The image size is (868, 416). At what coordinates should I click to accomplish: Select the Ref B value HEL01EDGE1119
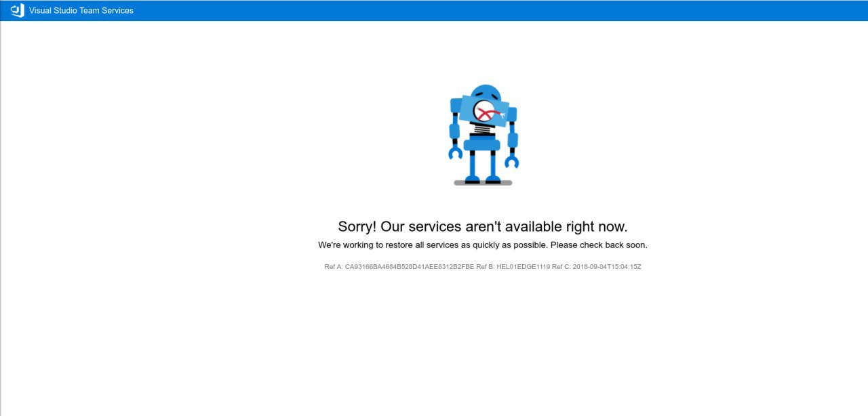click(523, 267)
